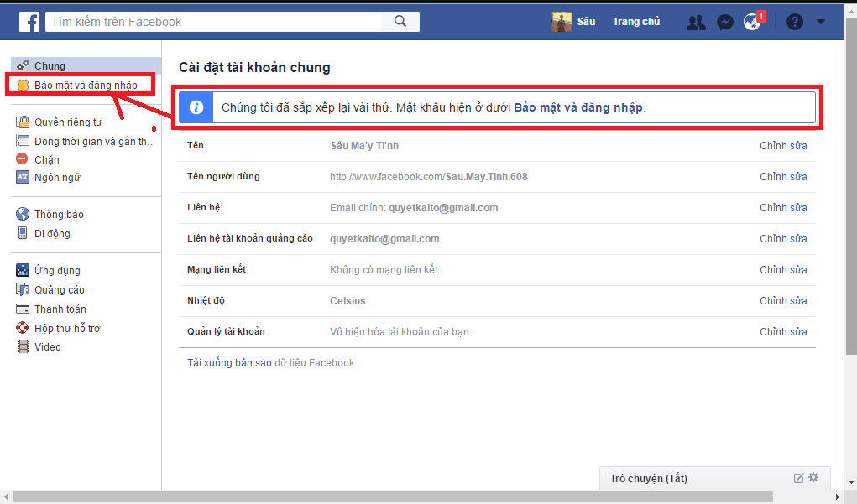
Task: Click Chỉnh sửa for the Liên hệ row
Action: [x=783, y=208]
